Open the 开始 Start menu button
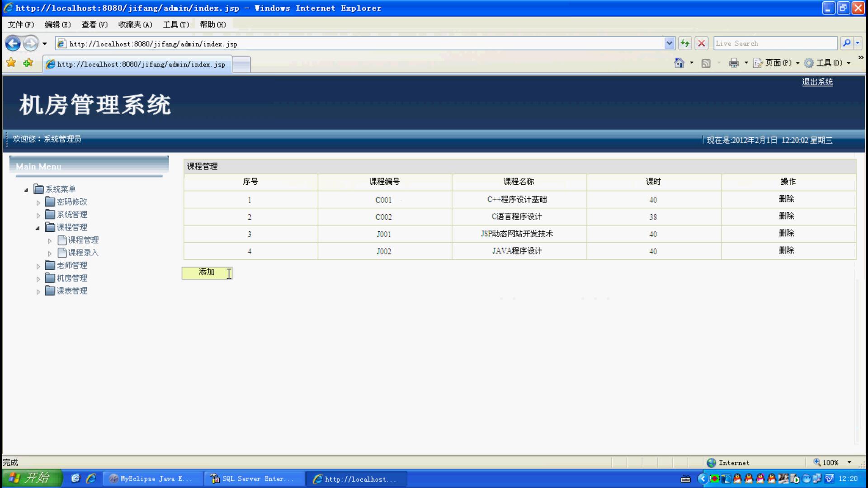This screenshot has height=488, width=868. point(32,478)
